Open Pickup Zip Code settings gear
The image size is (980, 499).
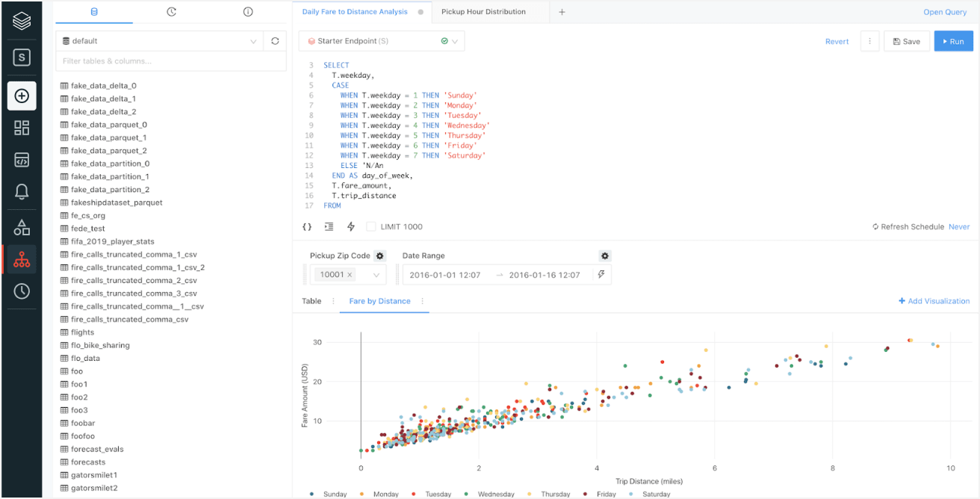[x=379, y=255]
